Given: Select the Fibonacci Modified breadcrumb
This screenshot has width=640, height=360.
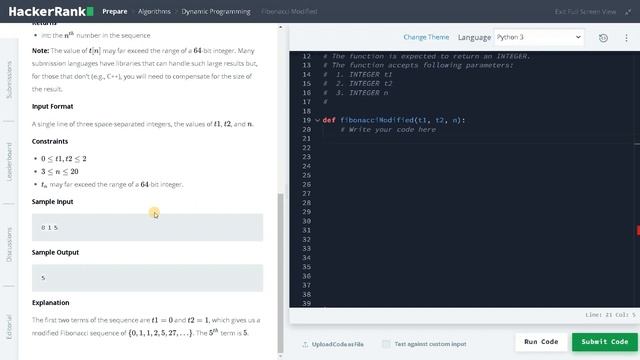Looking at the screenshot, I should coord(289,11).
